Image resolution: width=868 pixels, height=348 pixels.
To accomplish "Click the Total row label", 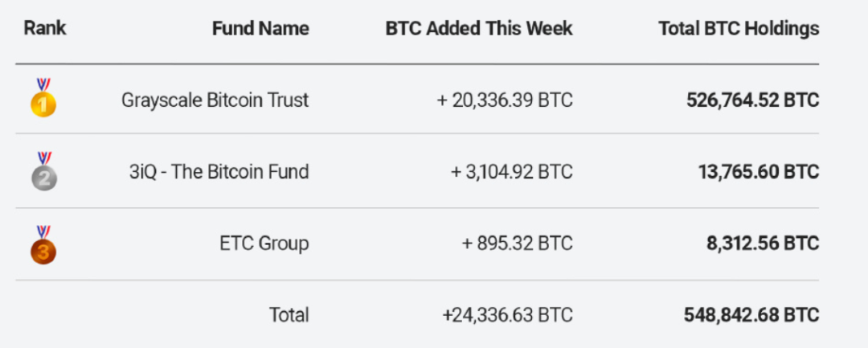I will point(289,315).
